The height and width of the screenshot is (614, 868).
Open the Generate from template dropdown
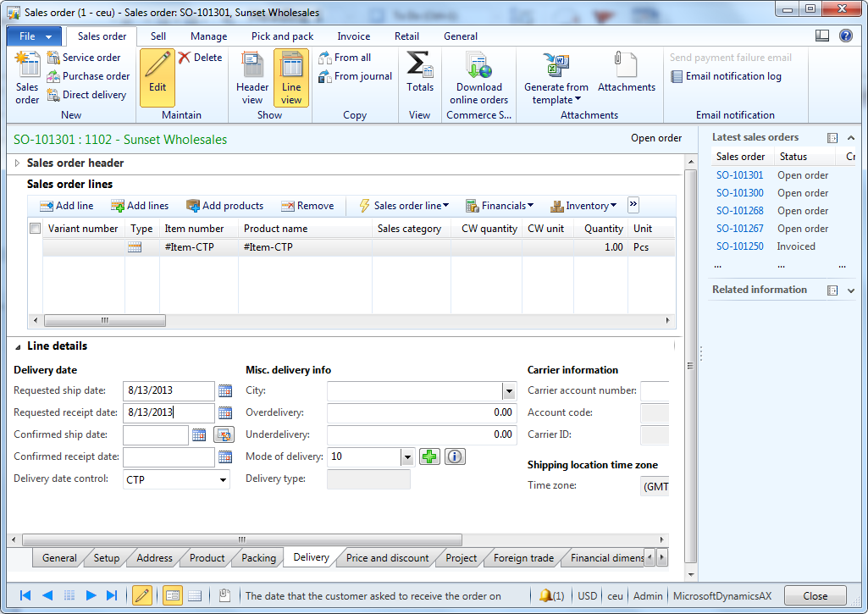pos(556,78)
